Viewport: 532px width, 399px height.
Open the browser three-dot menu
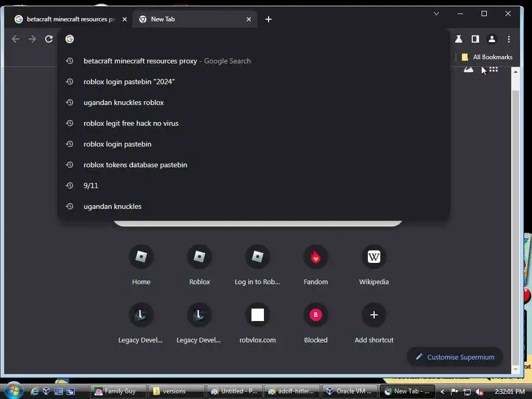(509, 39)
